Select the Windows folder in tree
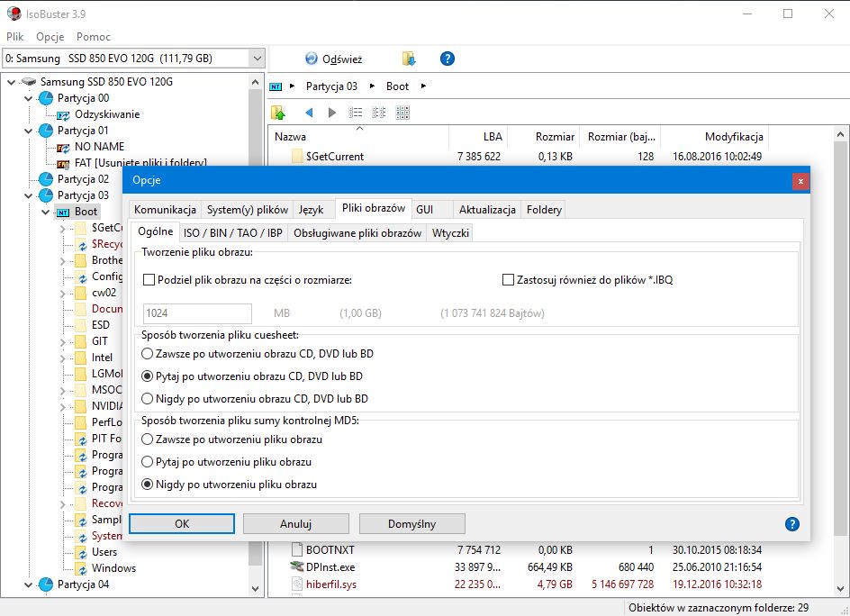 (x=113, y=568)
